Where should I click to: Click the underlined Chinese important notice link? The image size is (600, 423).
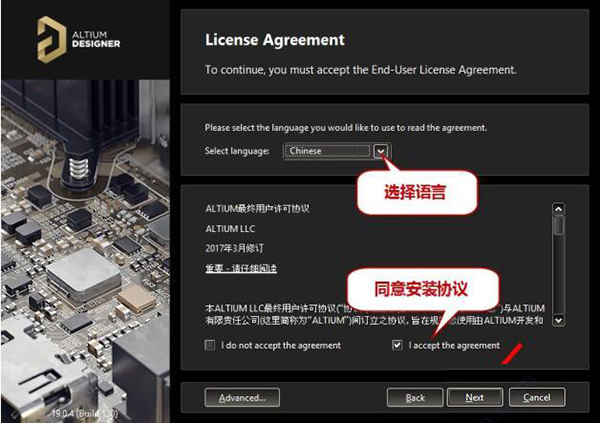tap(241, 268)
